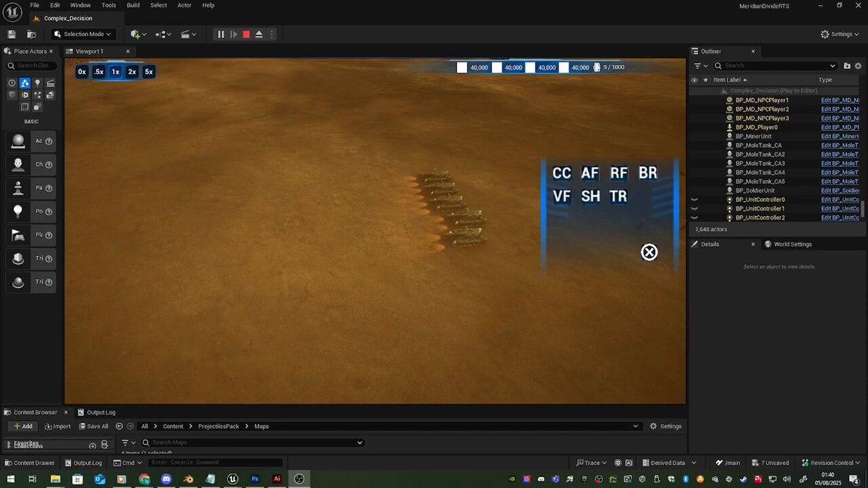Click the Eject from player icon
Image resolution: width=868 pixels, height=488 pixels.
click(x=259, y=34)
